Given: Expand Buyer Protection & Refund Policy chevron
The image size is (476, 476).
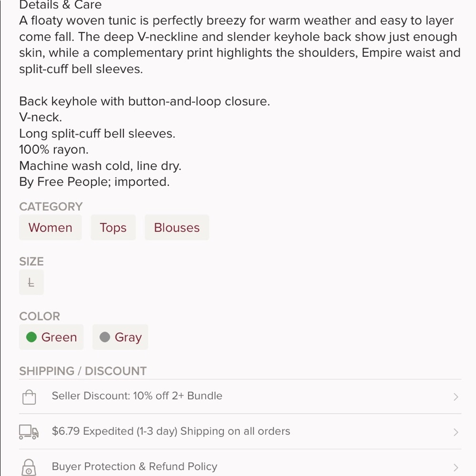Looking at the screenshot, I should click(x=456, y=467).
